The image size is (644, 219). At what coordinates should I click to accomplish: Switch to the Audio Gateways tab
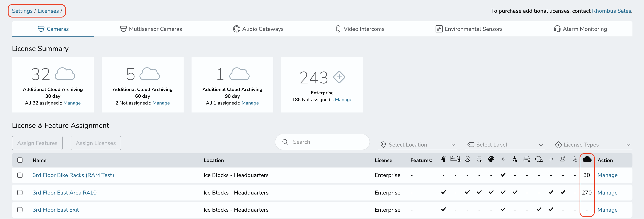click(258, 29)
